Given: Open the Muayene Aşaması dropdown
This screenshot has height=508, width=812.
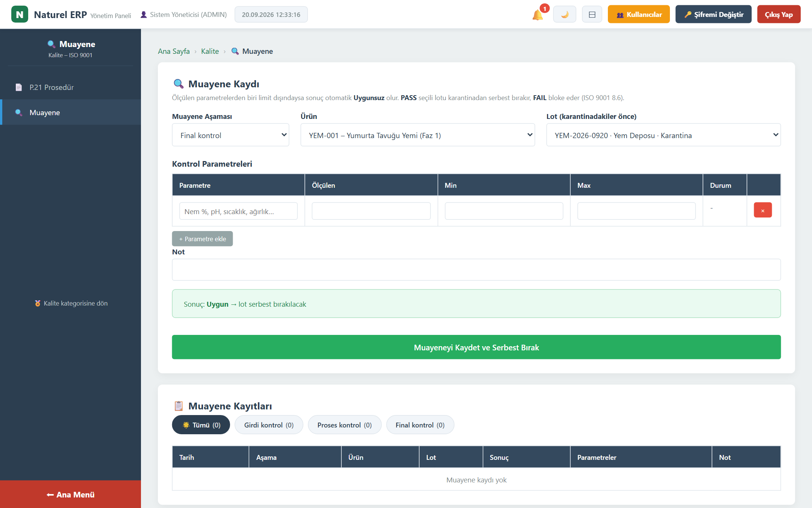Looking at the screenshot, I should (230, 135).
